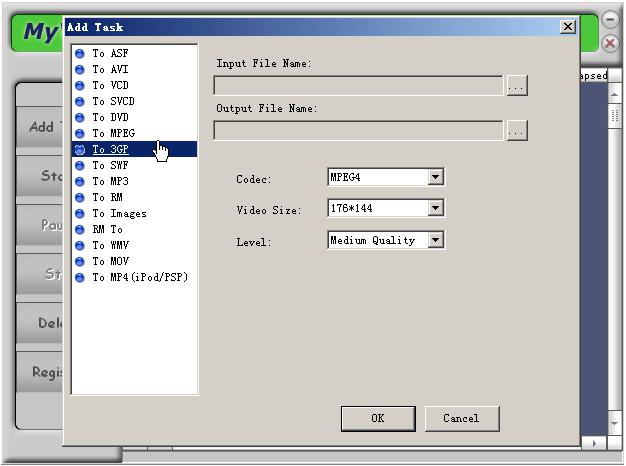
Task: Click the blue bullet icon beside To MOV
Action: click(80, 261)
